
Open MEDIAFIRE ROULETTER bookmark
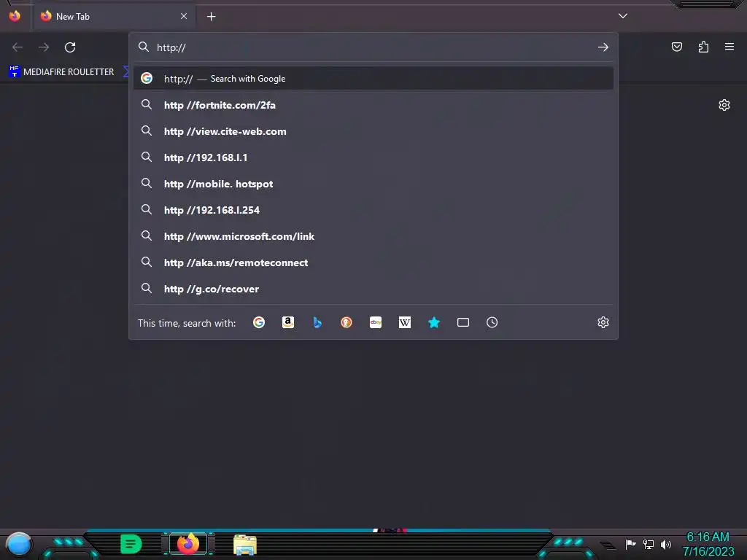(x=61, y=72)
